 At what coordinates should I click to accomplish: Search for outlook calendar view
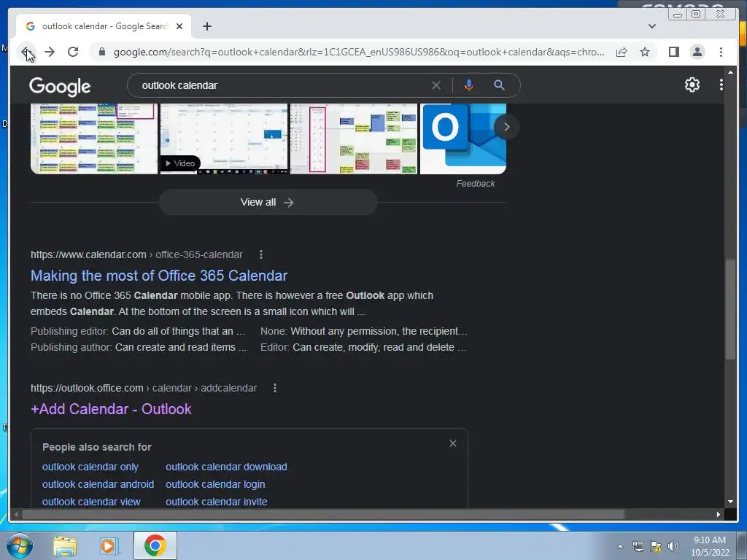point(91,502)
